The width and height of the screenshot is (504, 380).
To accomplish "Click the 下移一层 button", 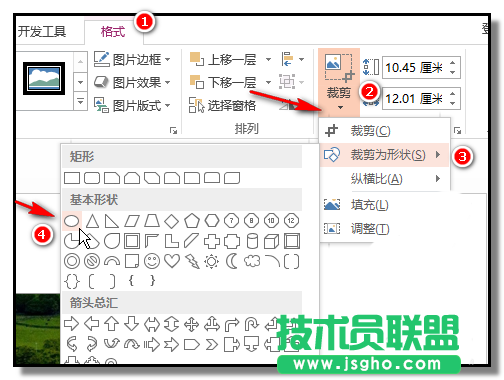I will tap(223, 82).
